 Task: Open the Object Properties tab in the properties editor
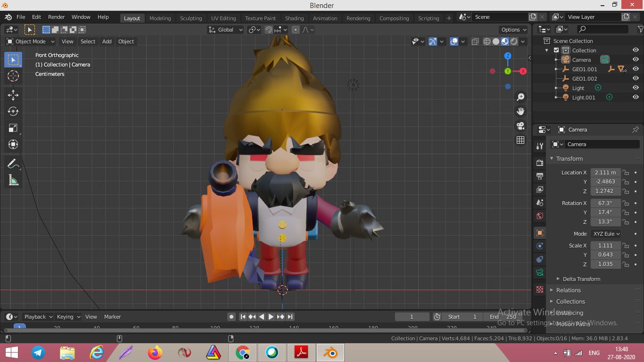click(x=539, y=232)
